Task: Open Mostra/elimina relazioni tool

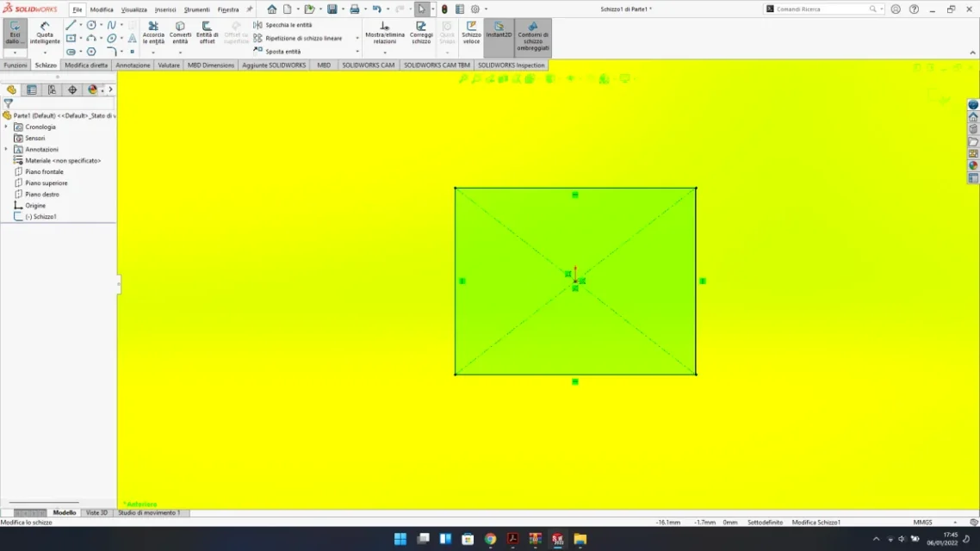Action: (x=384, y=33)
